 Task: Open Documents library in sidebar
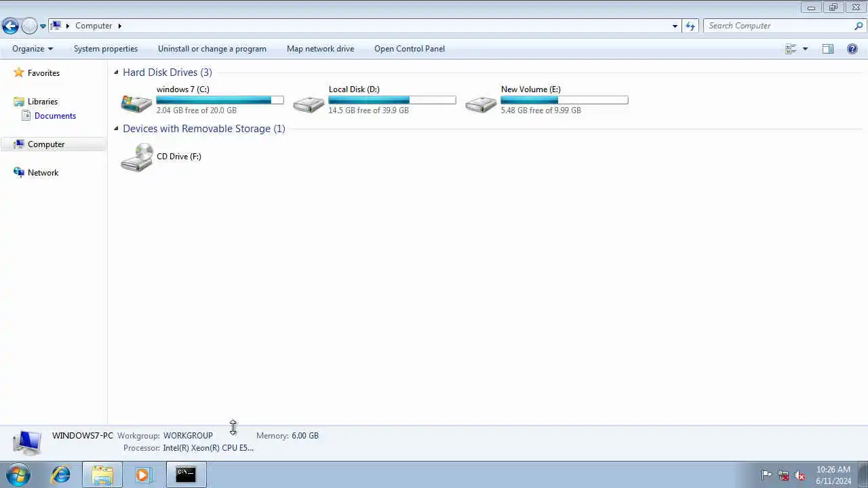point(55,116)
